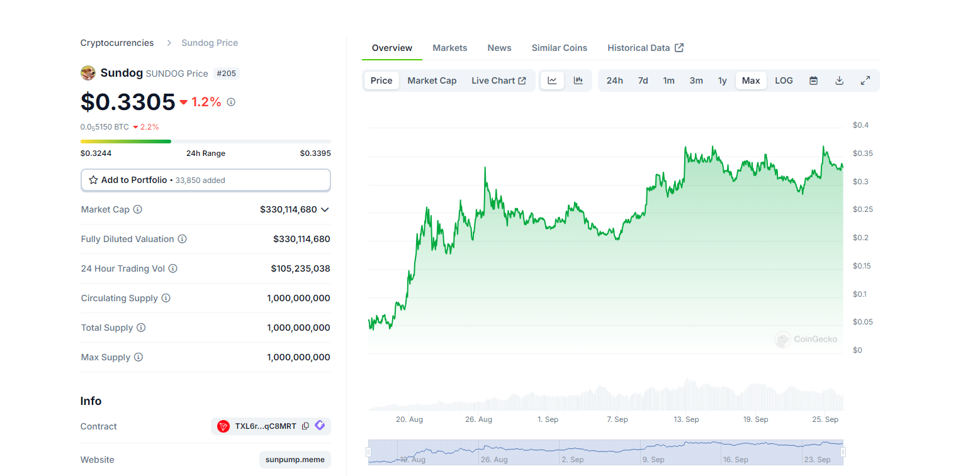Click the Max Supply 1,000,000,000 value
The image size is (980, 476).
[298, 357]
